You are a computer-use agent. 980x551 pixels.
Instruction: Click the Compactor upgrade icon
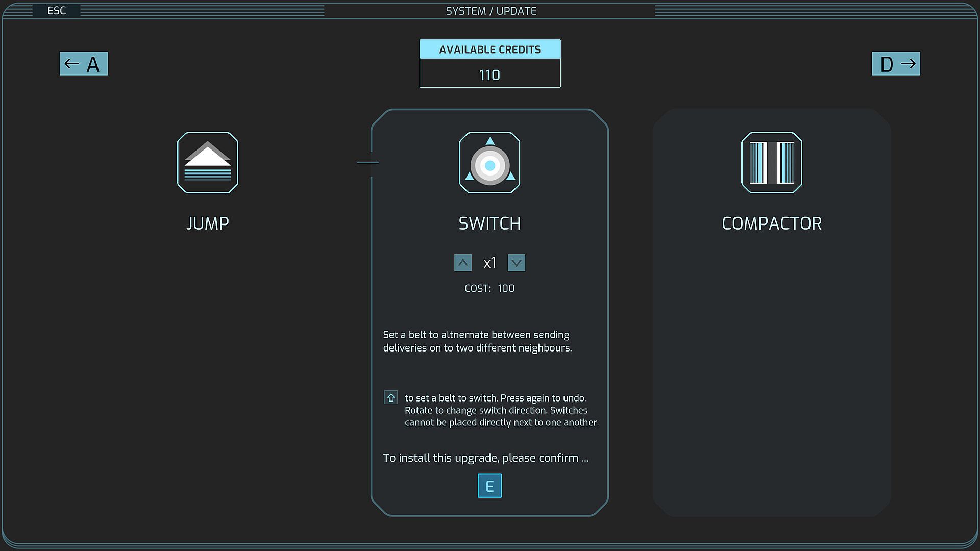(x=771, y=162)
